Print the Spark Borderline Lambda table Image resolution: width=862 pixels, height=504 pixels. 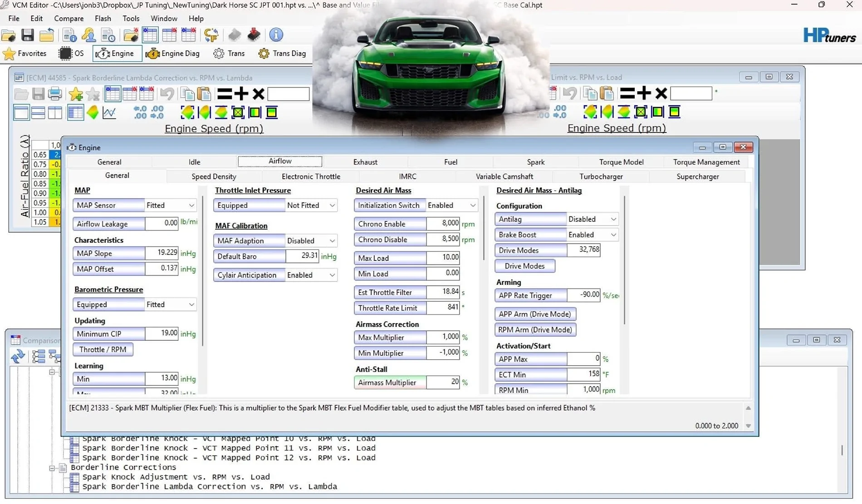(x=55, y=94)
